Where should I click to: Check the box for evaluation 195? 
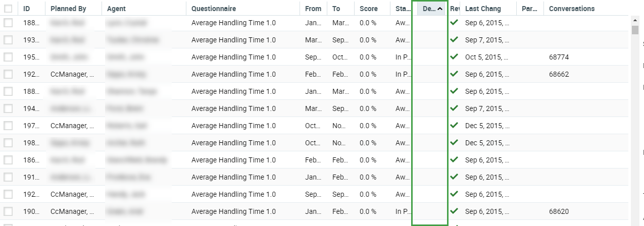[x=8, y=57]
